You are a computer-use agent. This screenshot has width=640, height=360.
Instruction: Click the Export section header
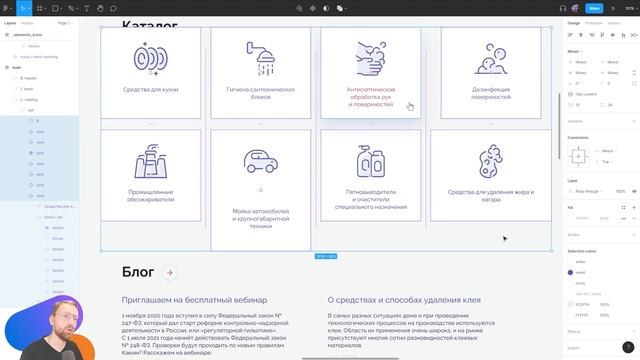(x=573, y=348)
